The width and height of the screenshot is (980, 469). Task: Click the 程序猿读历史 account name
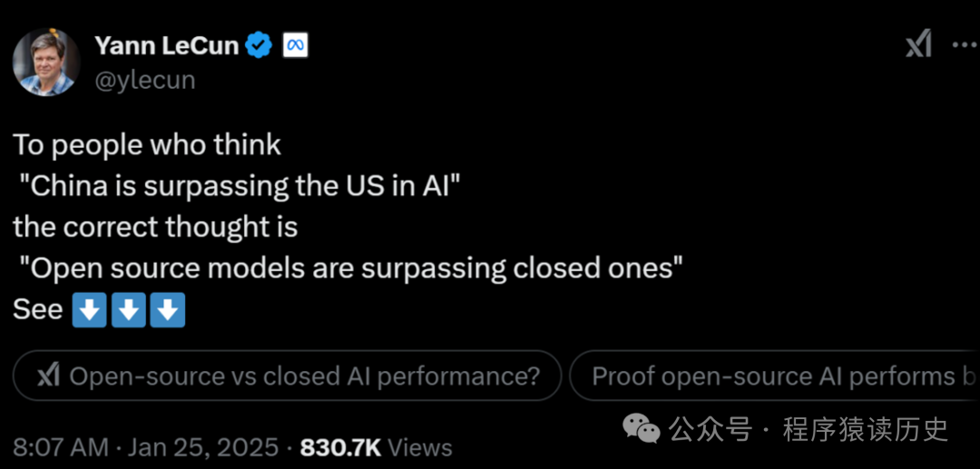(865, 428)
